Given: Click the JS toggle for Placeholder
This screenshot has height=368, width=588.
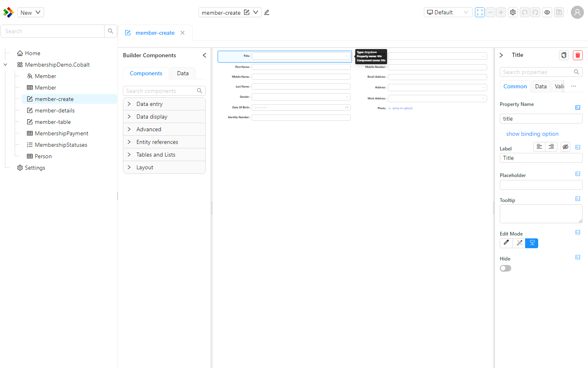Looking at the screenshot, I should click(578, 174).
